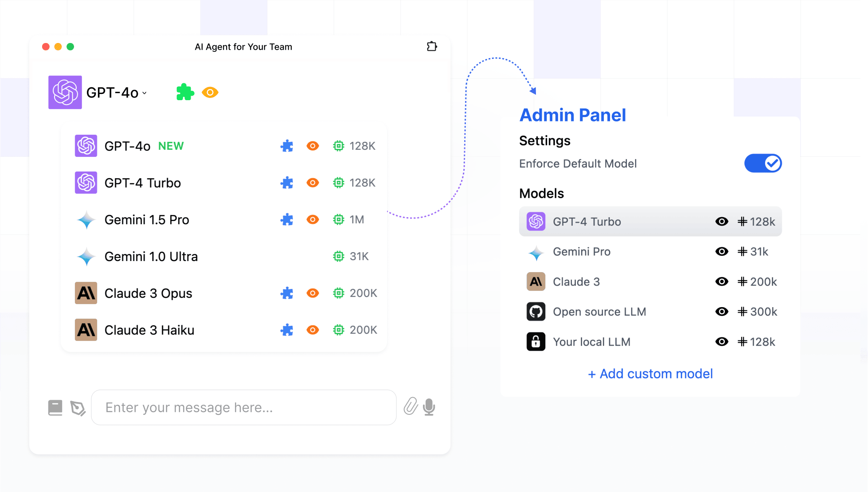Click the yellow vision eye icon in header
Image resolution: width=868 pixels, height=492 pixels.
point(210,92)
